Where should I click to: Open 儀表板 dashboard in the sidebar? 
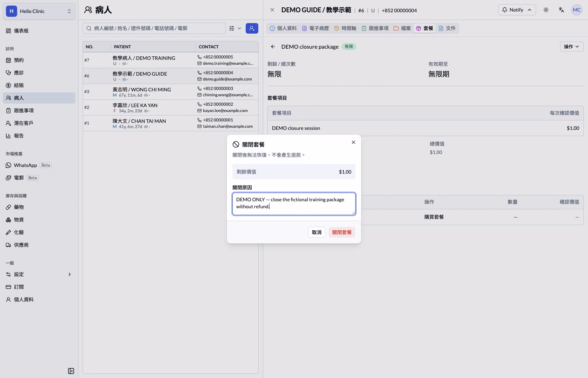pyautogui.click(x=39, y=31)
